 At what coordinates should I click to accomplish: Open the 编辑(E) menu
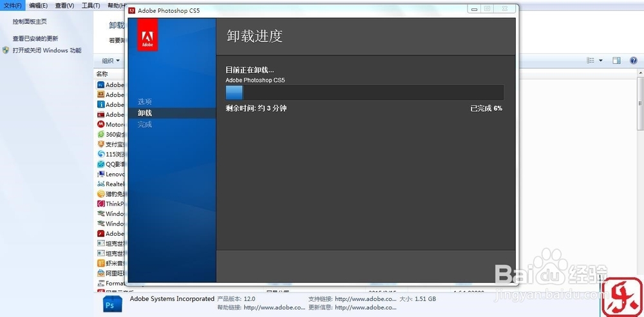38,5
